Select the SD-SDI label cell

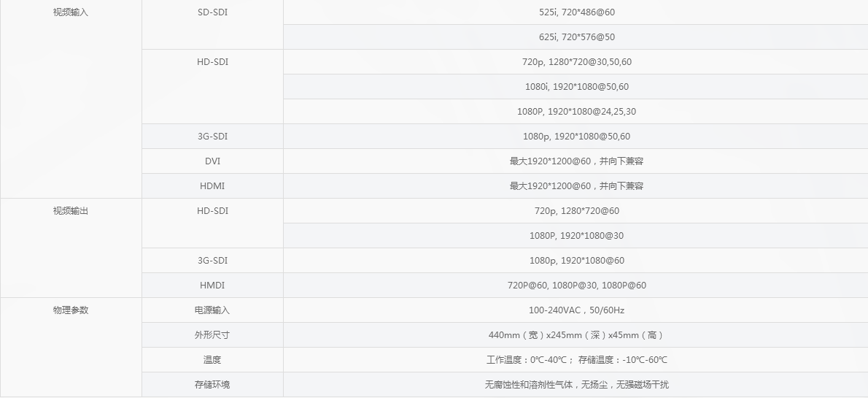click(212, 12)
